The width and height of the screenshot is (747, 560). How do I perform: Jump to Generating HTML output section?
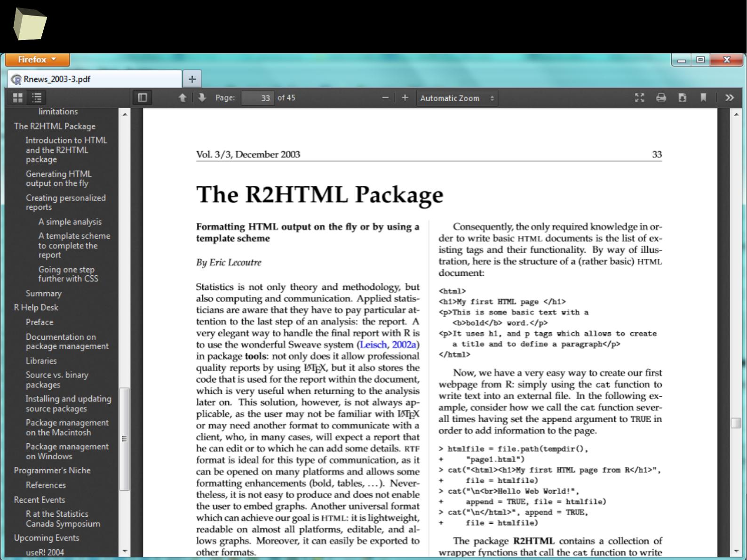59,178
